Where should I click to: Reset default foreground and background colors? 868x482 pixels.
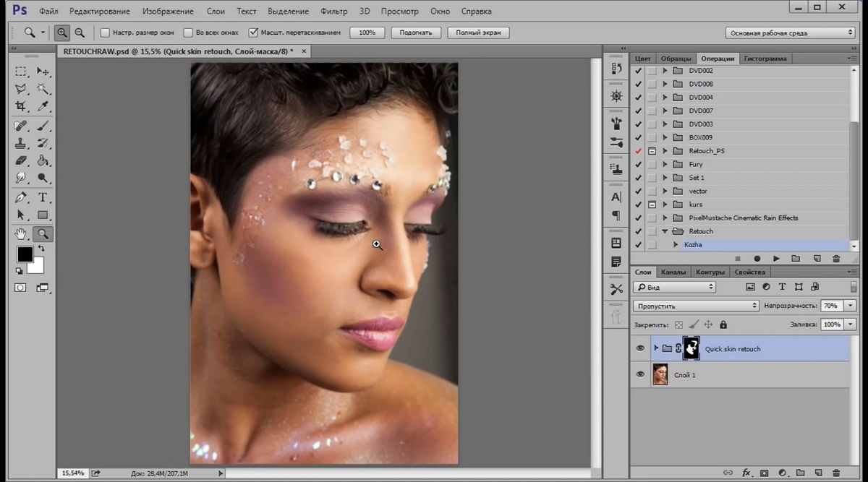[19, 271]
